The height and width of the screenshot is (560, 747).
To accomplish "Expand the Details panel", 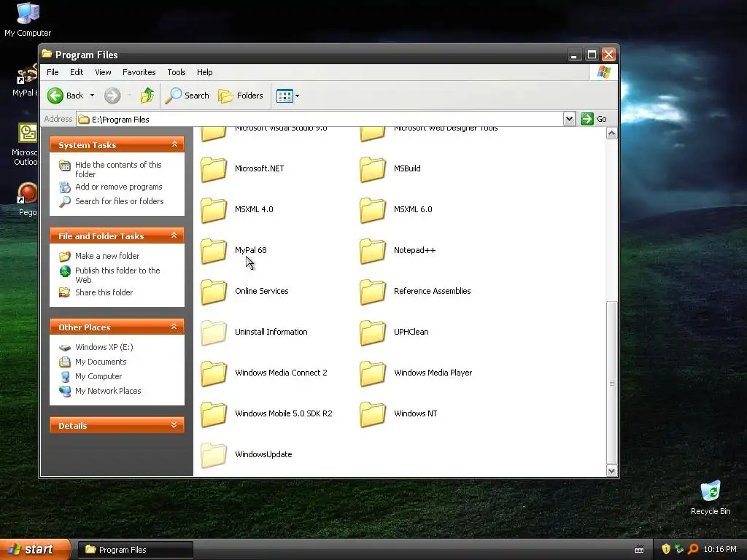I will tap(174, 425).
